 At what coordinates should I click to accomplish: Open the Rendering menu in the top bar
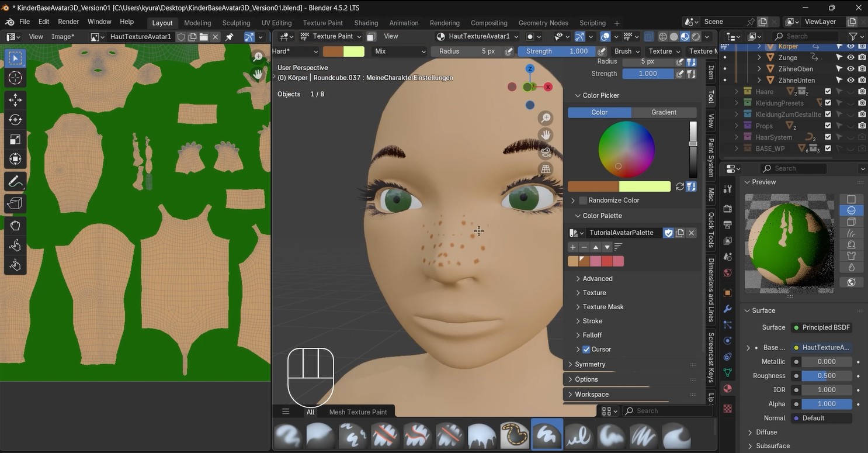pos(444,23)
